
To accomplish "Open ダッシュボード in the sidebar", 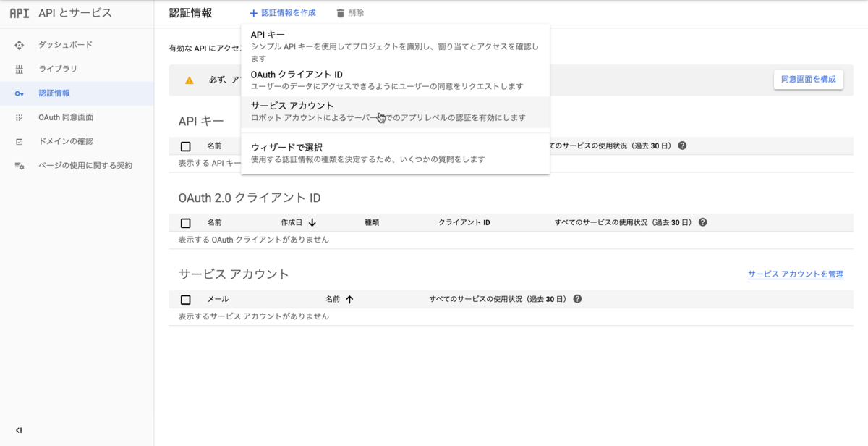I will coord(77,45).
